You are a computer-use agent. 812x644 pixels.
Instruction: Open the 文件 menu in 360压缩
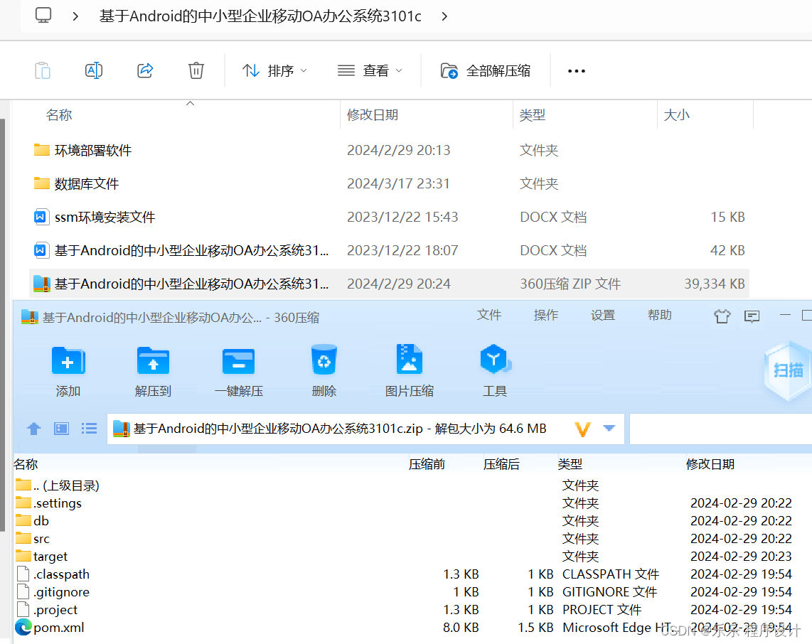(489, 315)
